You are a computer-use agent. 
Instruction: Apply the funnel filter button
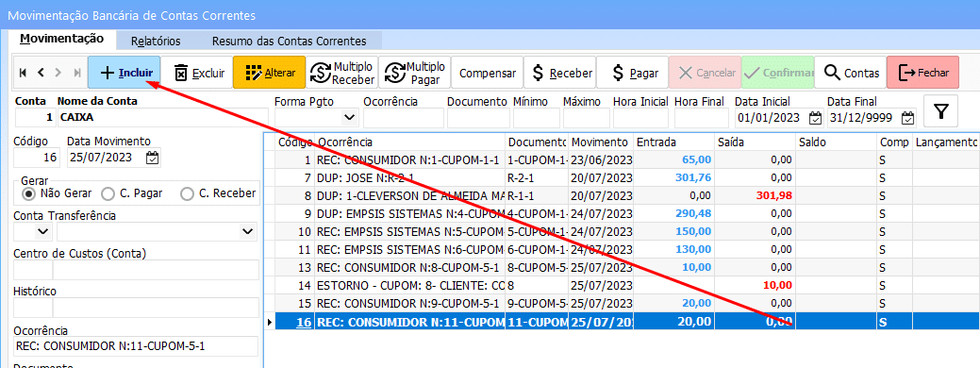tap(940, 112)
